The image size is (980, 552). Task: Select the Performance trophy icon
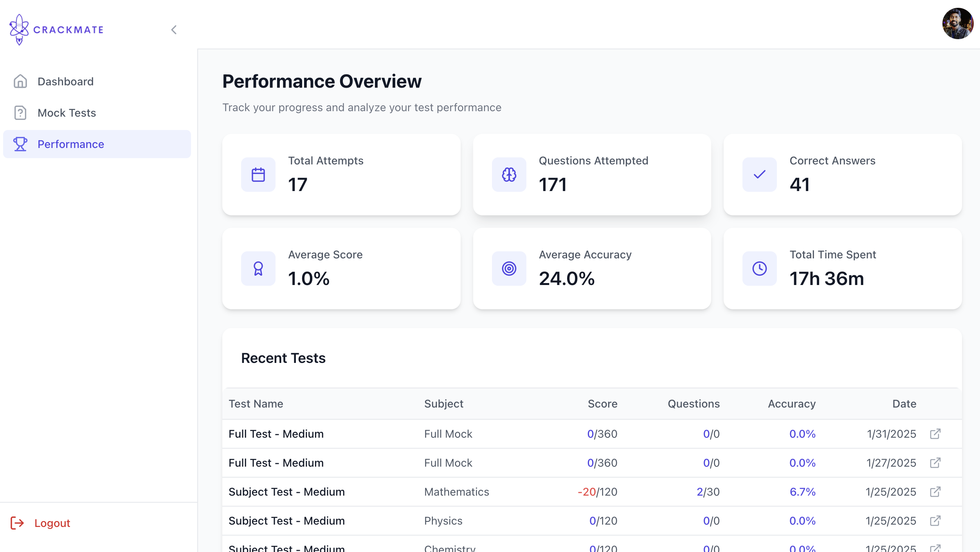[x=20, y=144]
